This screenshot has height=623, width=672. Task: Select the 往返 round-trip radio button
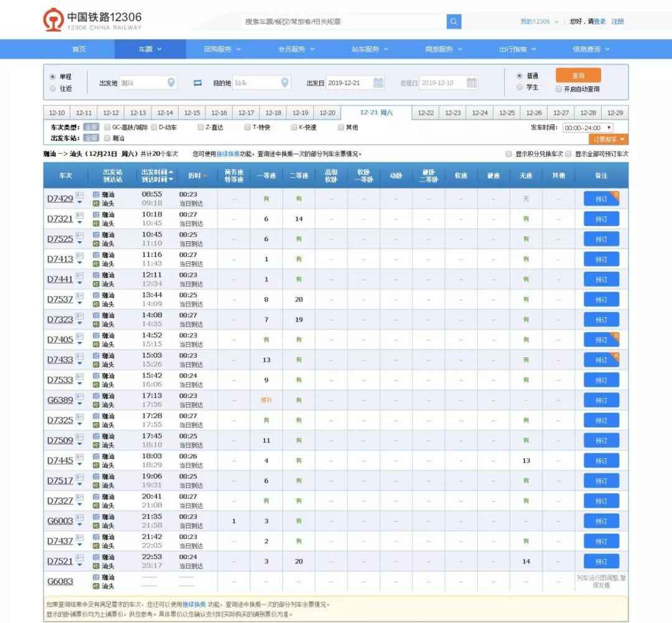click(x=53, y=89)
